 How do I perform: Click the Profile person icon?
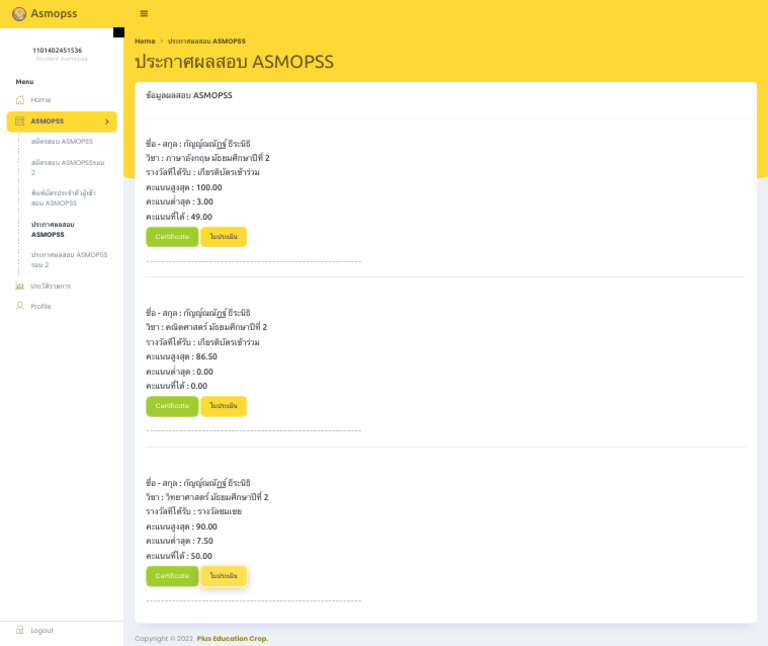[x=20, y=306]
